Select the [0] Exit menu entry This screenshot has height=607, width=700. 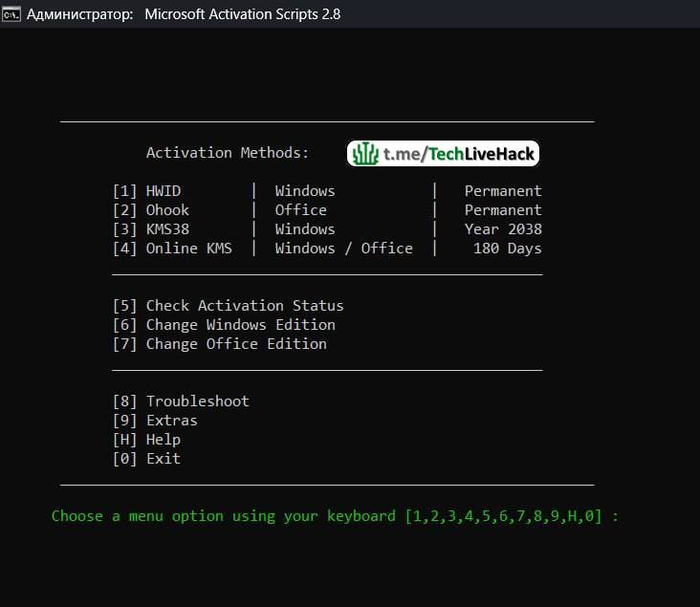coord(146,459)
